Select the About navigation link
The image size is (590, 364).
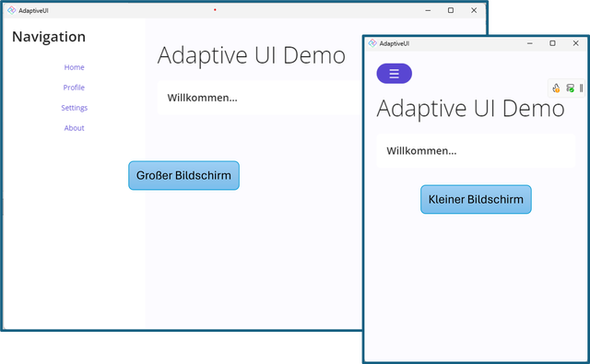74,128
